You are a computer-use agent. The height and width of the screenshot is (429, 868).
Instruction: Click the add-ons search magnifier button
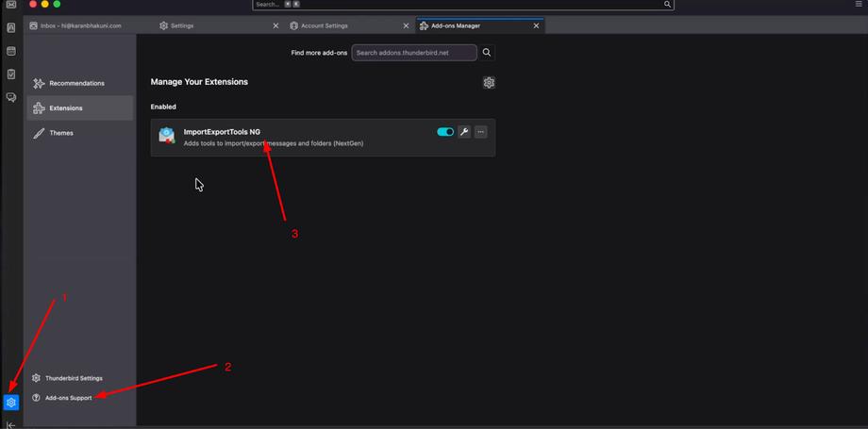coord(487,53)
